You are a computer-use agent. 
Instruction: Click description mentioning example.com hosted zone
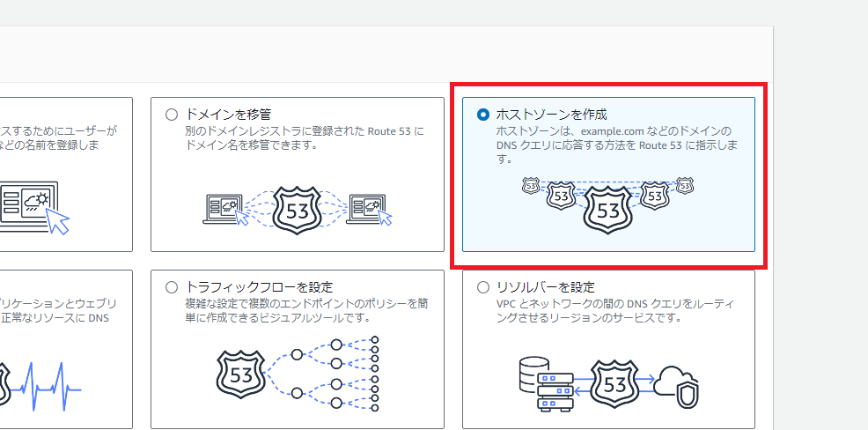point(618,145)
